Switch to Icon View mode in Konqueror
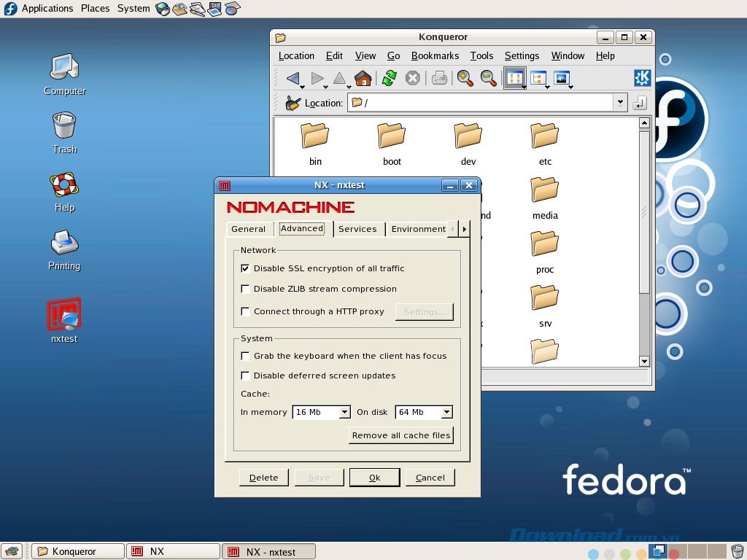 tap(515, 78)
